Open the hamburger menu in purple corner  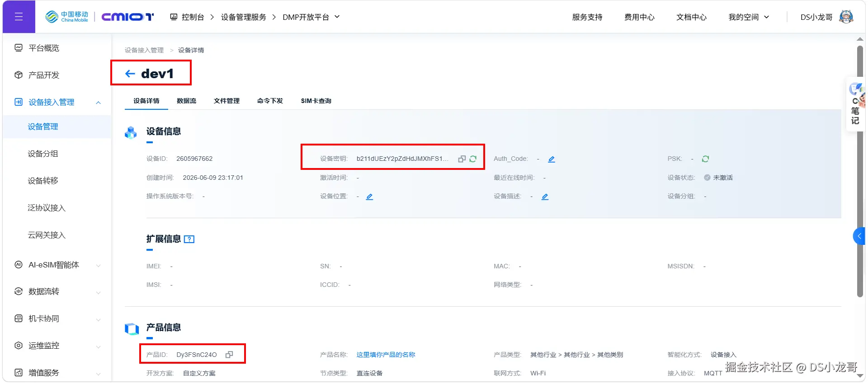pyautogui.click(x=19, y=17)
